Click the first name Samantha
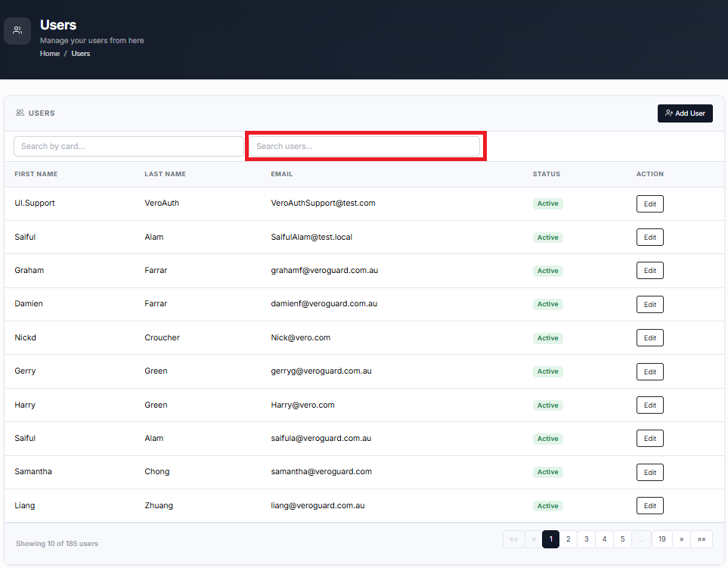Screen dimensions: 728x568 (x=33, y=471)
